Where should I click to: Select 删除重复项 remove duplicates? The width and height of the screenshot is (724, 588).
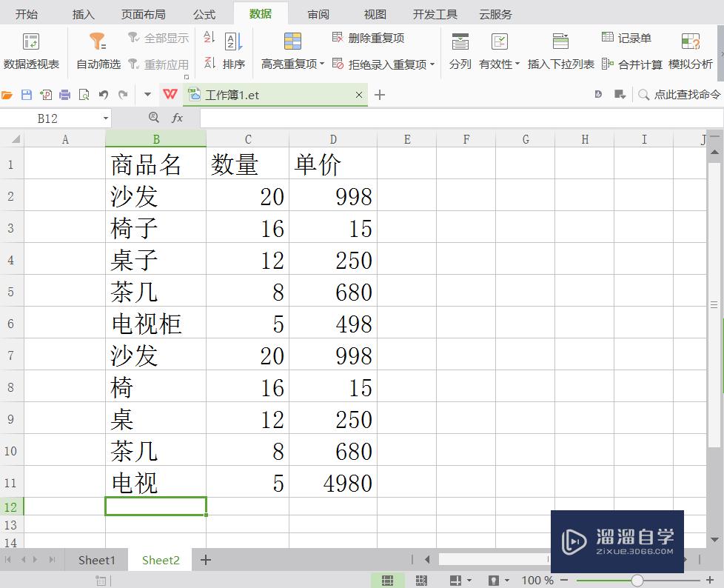click(376, 37)
